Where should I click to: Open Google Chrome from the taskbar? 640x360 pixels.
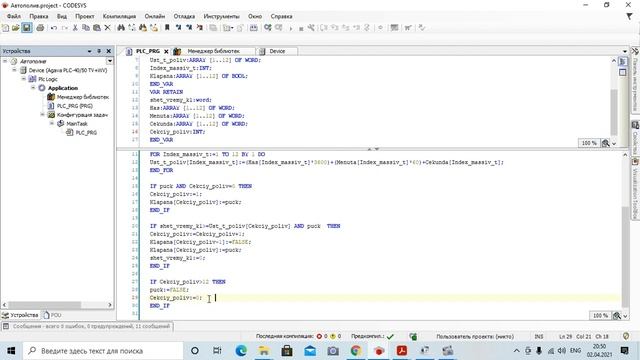tap(356, 351)
